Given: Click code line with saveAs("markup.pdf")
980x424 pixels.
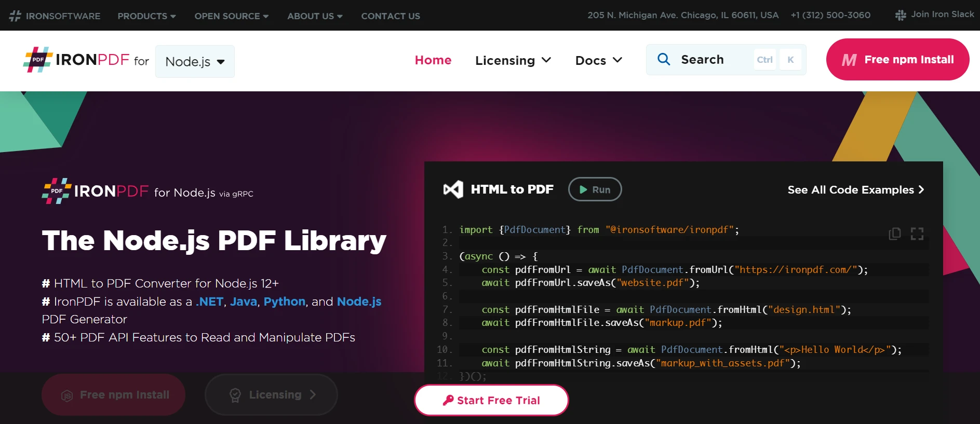Looking at the screenshot, I should (x=602, y=323).
